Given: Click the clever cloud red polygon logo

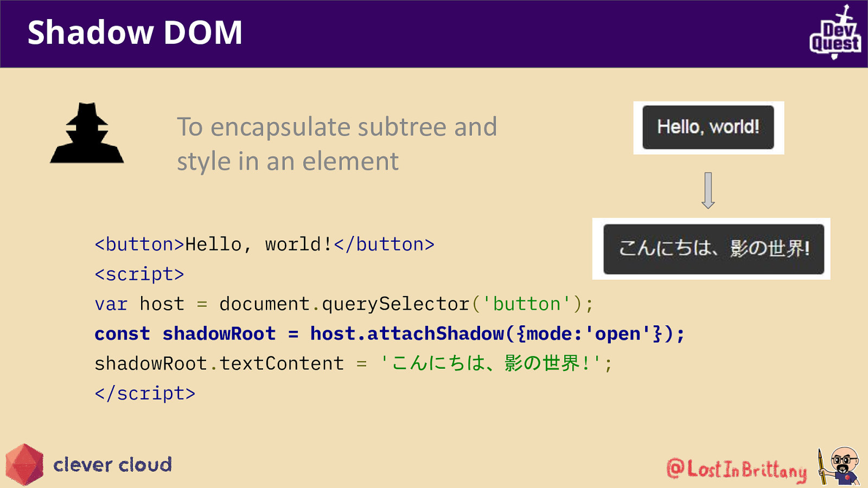Looking at the screenshot, I should 24,465.
